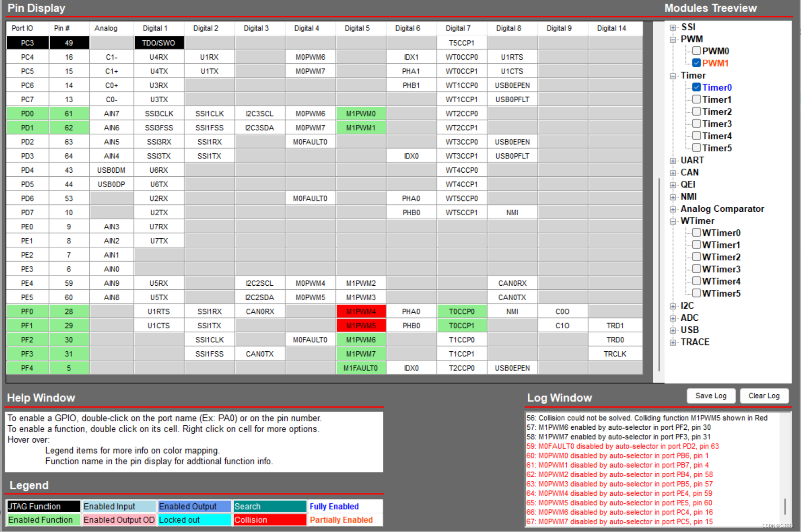The width and height of the screenshot is (801, 532).
Task: Check the WTimer0 checkbox
Action: pos(696,232)
